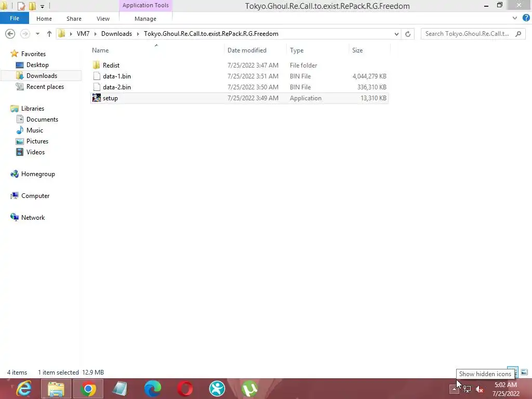The width and height of the screenshot is (532, 399).
Task: Switch to the View ribbon tab
Action: (103, 19)
